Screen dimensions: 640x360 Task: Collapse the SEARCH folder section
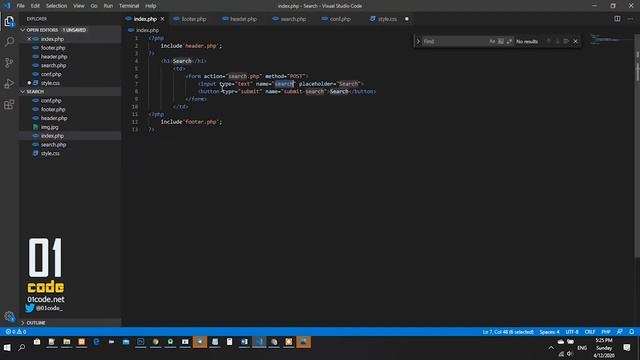click(70, 91)
